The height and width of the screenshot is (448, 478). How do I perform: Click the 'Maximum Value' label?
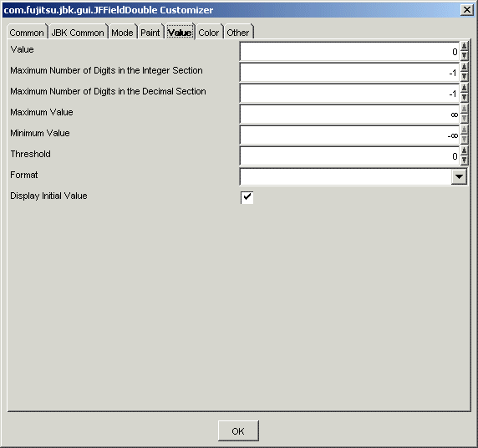tap(42, 112)
